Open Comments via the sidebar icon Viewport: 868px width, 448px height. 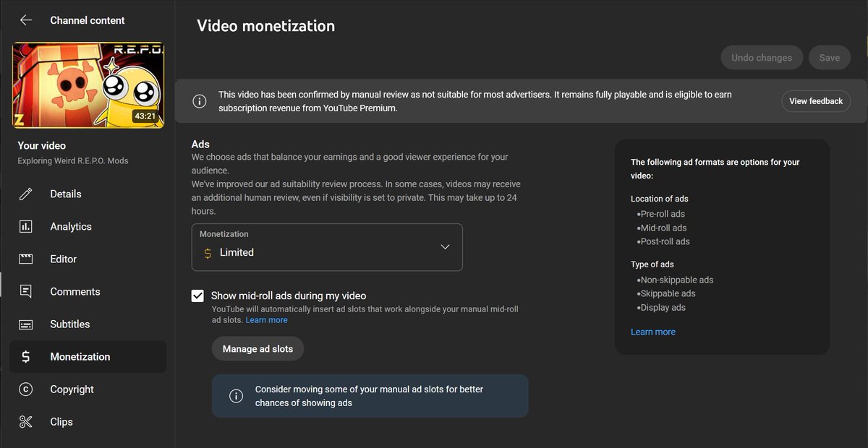(27, 291)
